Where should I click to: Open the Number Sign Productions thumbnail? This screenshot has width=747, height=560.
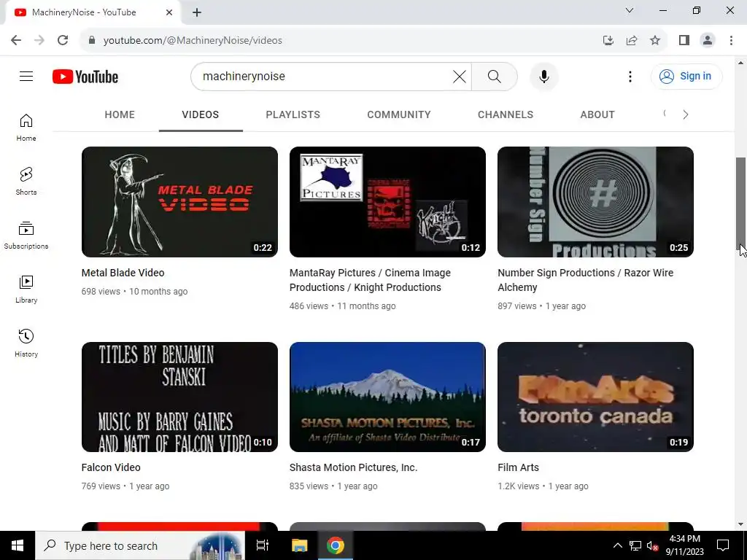click(x=595, y=202)
